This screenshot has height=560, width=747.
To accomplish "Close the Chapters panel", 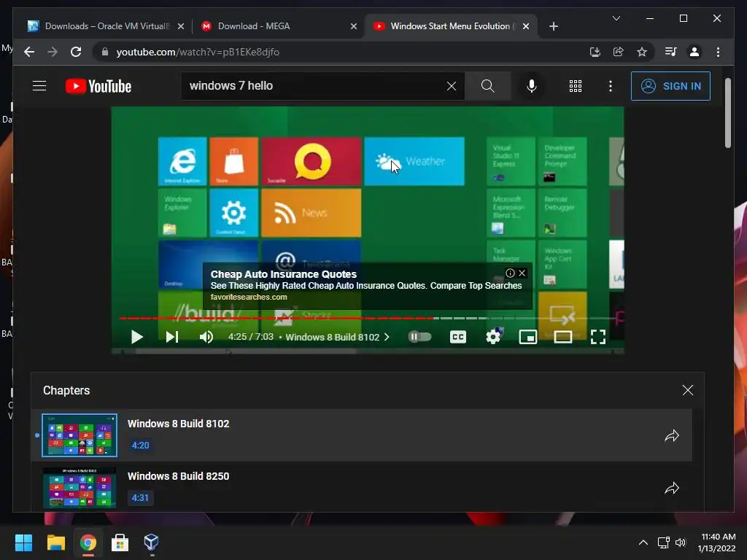I will [x=687, y=391].
